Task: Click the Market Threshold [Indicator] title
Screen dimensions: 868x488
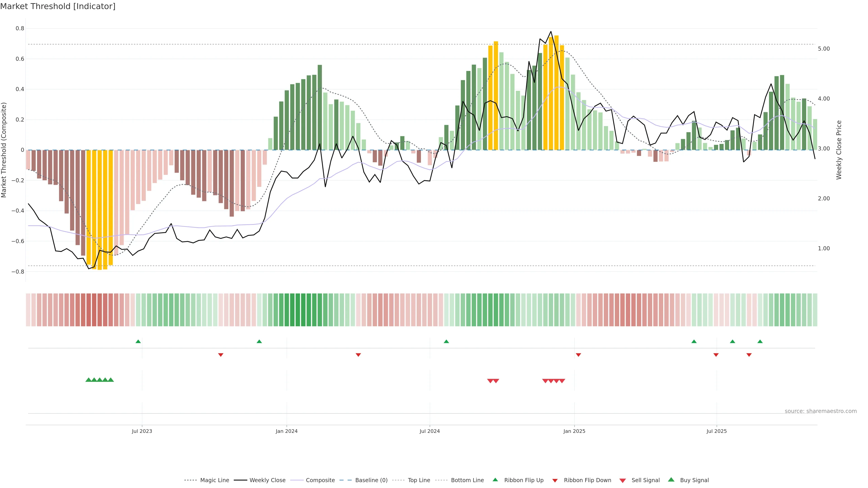Action: click(58, 6)
